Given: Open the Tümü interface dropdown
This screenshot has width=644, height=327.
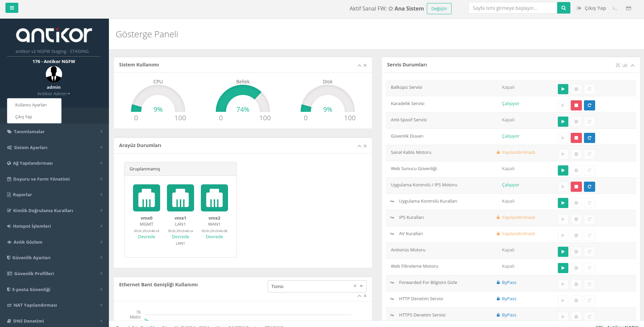Looking at the screenshot, I should click(317, 286).
